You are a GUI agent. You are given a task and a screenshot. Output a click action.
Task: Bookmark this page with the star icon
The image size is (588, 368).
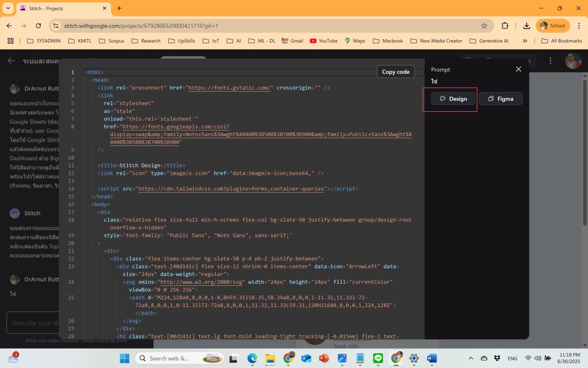click(x=484, y=26)
